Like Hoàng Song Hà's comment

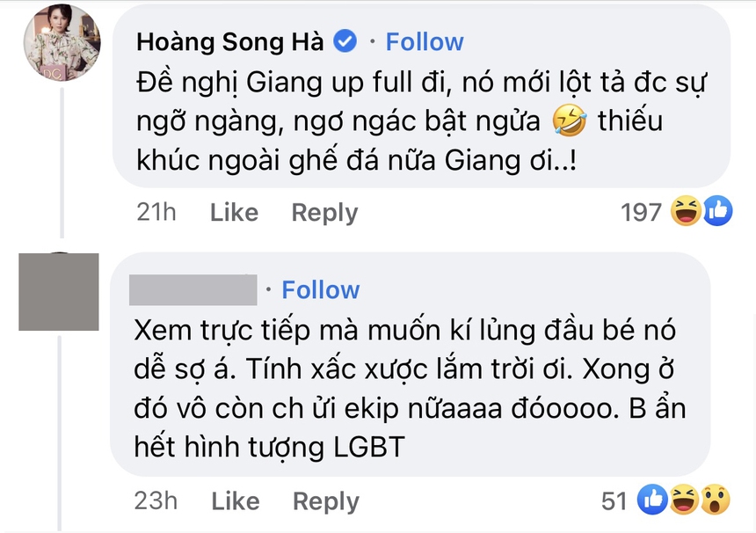click(233, 212)
